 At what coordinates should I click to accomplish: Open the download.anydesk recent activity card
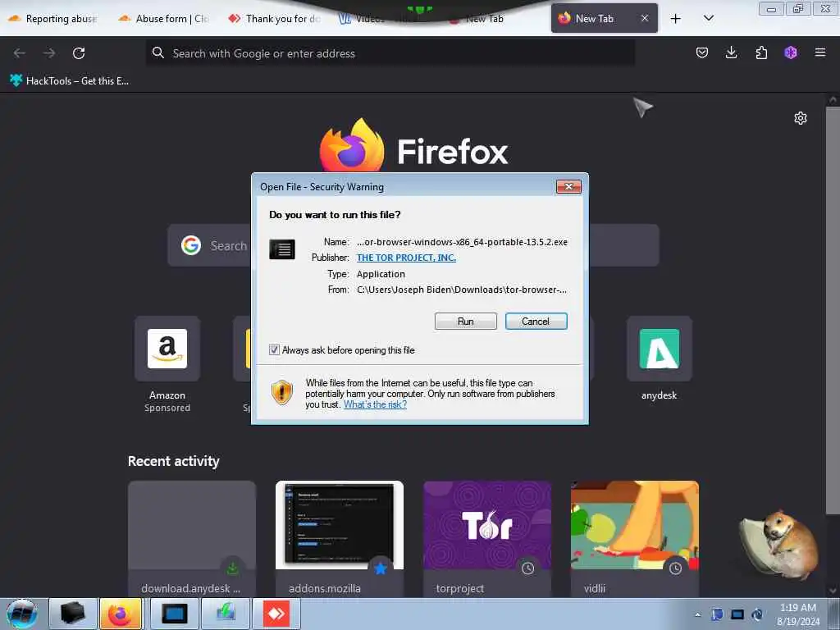(192, 539)
